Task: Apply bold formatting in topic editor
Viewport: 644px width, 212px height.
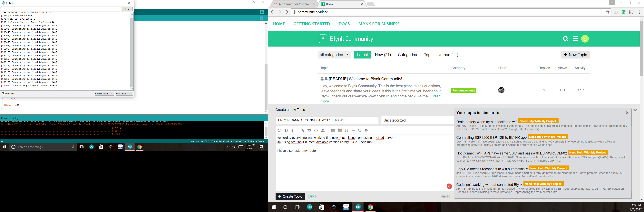Action: [286, 130]
